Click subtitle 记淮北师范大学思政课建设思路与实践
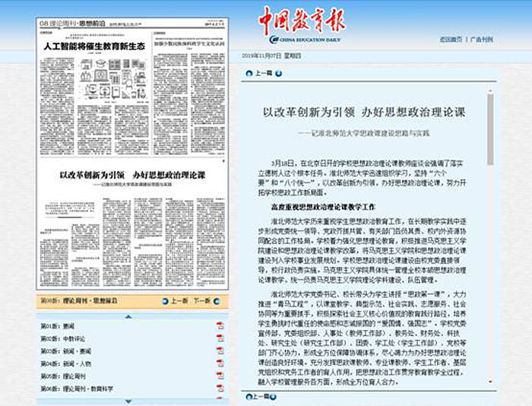This screenshot has width=532, height=406. pos(364,133)
